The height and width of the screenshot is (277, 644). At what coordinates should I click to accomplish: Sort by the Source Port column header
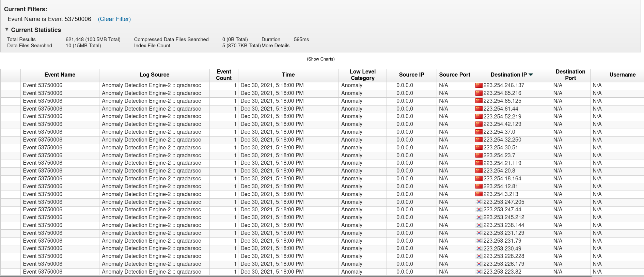point(455,75)
